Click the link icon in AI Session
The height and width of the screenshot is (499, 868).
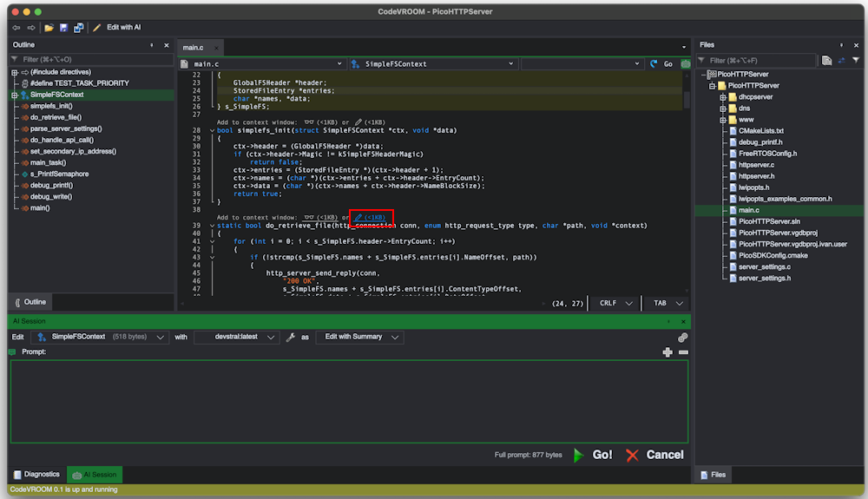click(x=683, y=338)
